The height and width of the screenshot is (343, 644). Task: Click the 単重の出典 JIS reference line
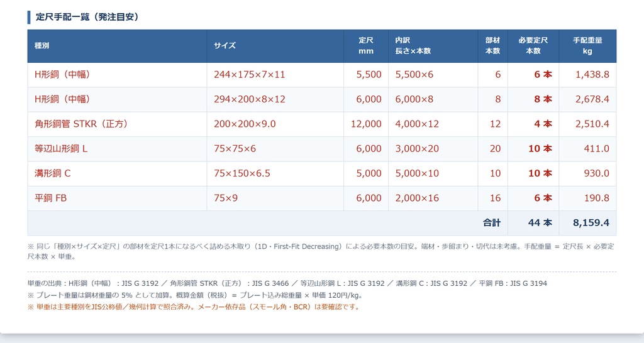click(x=287, y=283)
